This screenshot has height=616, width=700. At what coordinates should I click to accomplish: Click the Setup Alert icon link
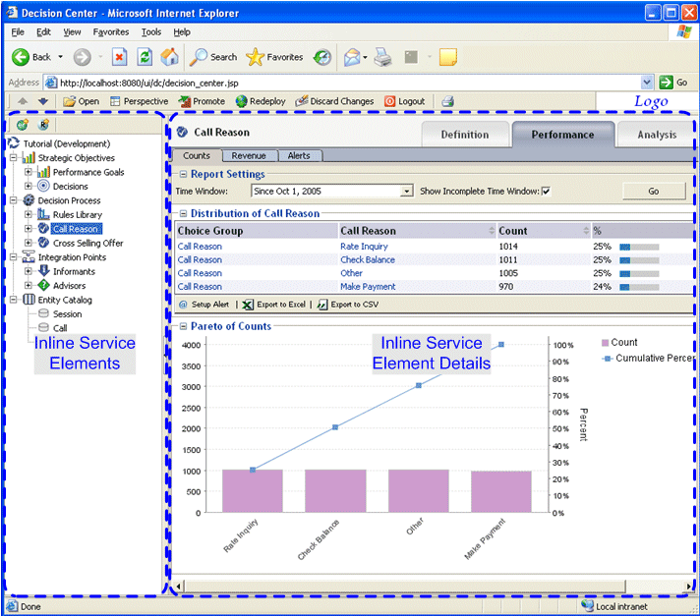coord(204,305)
